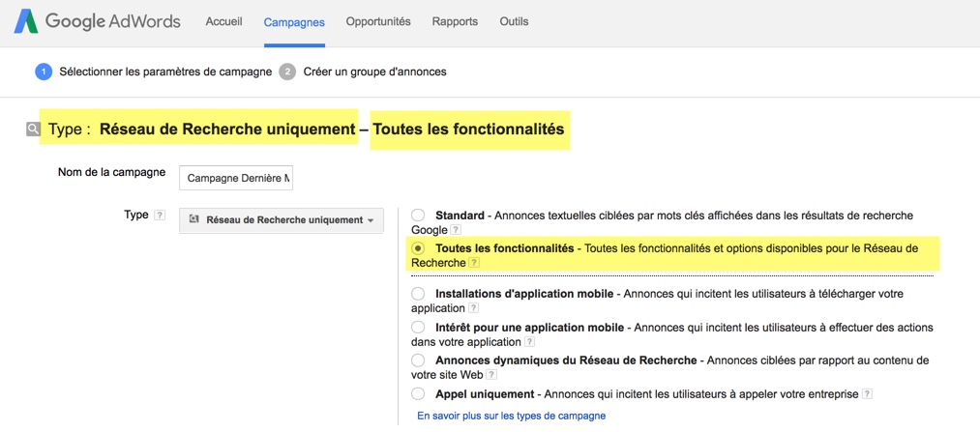This screenshot has width=980, height=432.
Task: Click the heading text 'Réseau de Recherche uniquement'
Action: [227, 130]
